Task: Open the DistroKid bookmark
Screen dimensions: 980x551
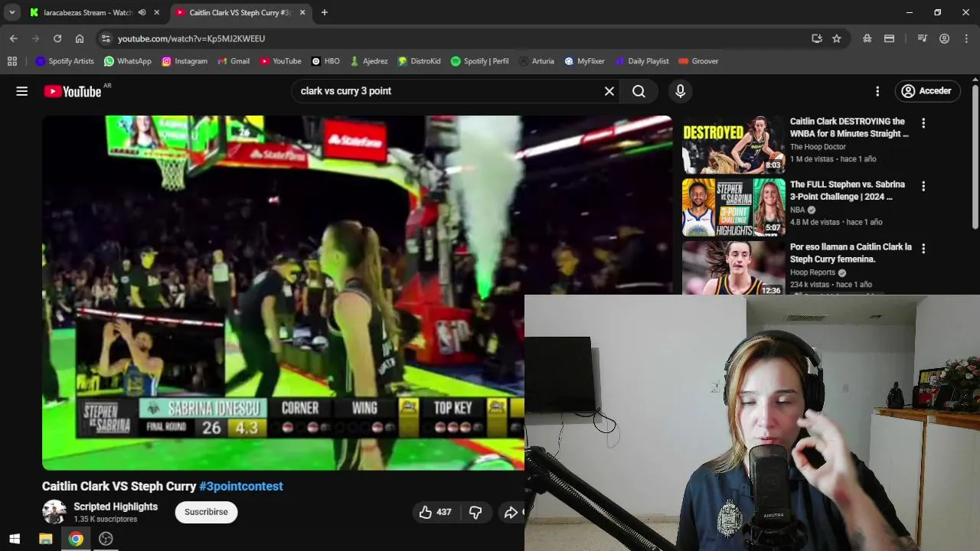Action: point(419,61)
